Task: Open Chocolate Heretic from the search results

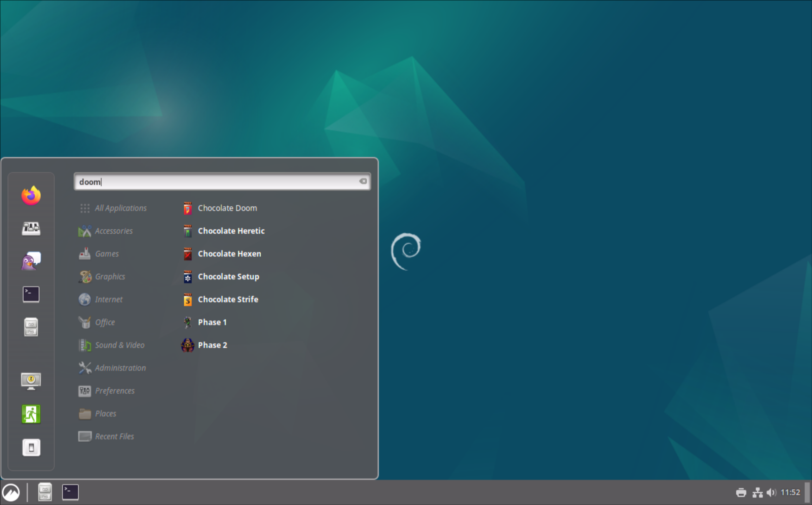Action: pyautogui.click(x=231, y=231)
